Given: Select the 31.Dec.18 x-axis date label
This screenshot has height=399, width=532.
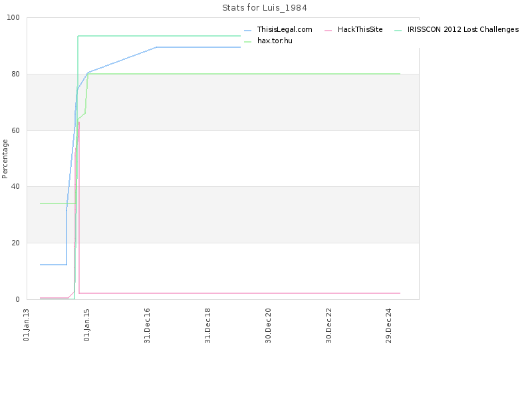Looking at the screenshot, I should (x=207, y=326).
